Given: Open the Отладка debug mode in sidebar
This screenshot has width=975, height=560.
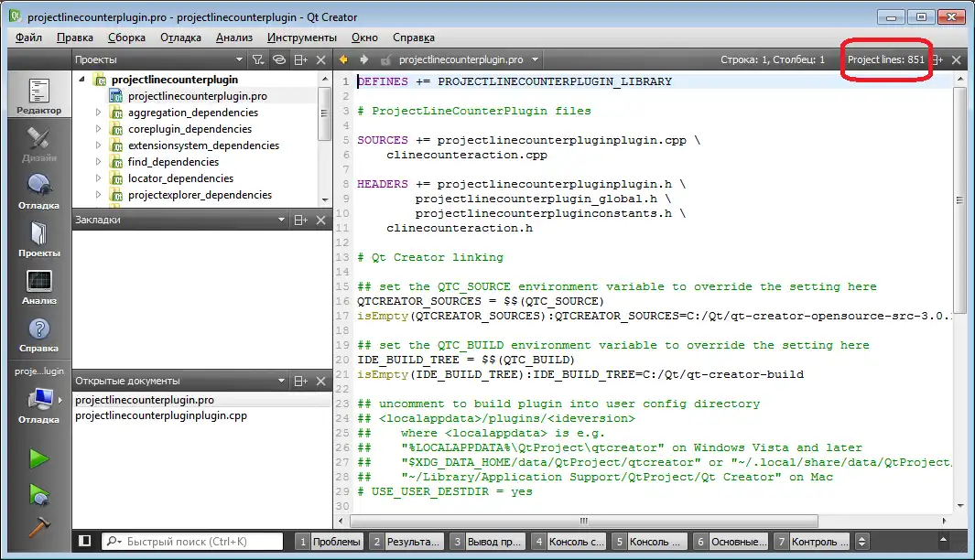Looking at the screenshot, I should coord(38,191).
